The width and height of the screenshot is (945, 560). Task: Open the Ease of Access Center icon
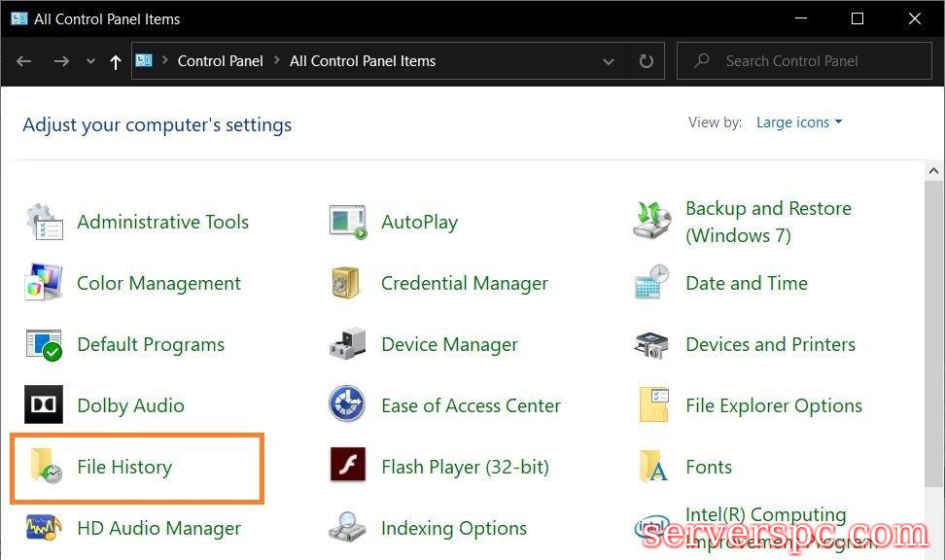point(347,406)
